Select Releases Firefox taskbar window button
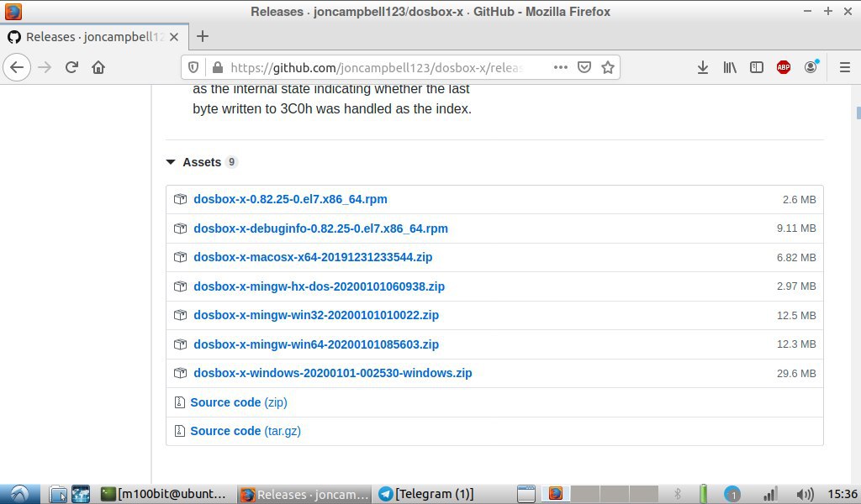Image resolution: width=861 pixels, height=504 pixels. coord(305,494)
